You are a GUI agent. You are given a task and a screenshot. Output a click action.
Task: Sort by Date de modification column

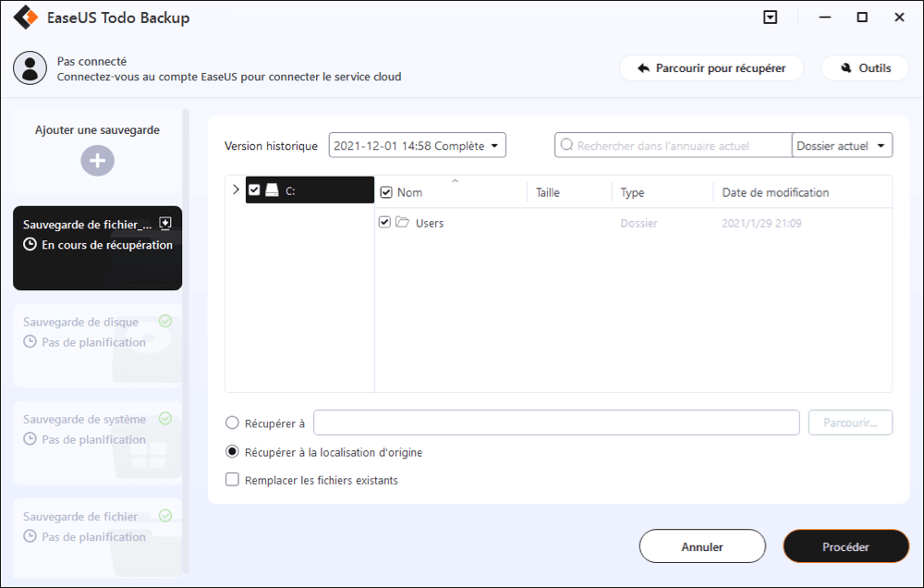point(775,192)
